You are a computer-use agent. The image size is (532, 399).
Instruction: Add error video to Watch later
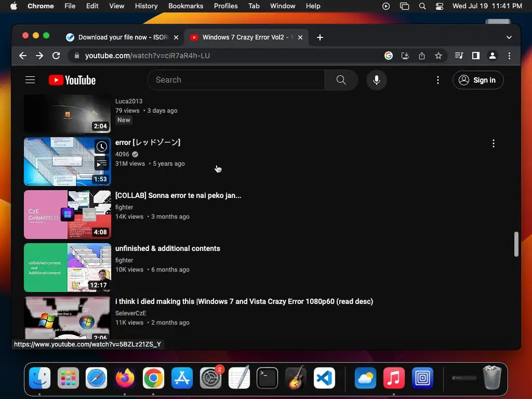[101, 147]
